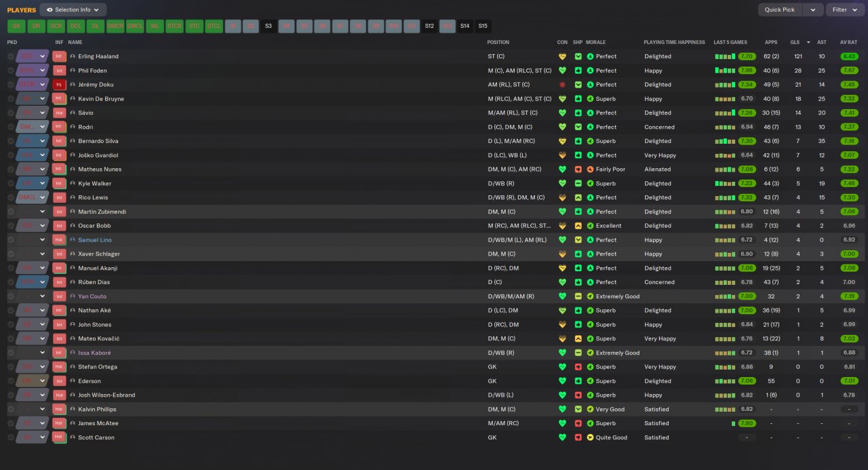This screenshot has width=868, height=470.
Task: Select the S3 substitute slot
Action: 269,26
